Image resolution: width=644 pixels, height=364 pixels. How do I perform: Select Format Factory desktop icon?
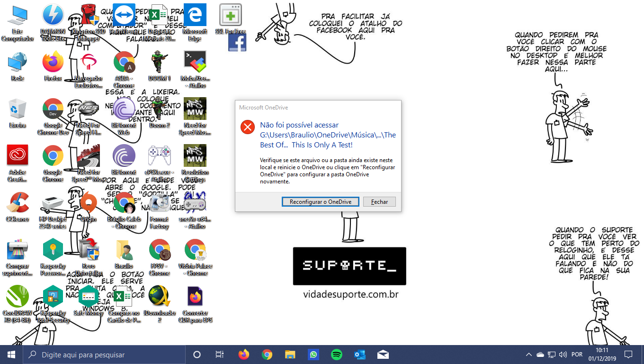160,211
